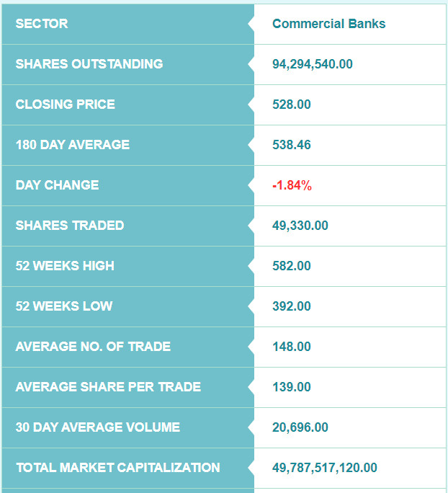Click the DAY CHANGE label

pyautogui.click(x=57, y=185)
